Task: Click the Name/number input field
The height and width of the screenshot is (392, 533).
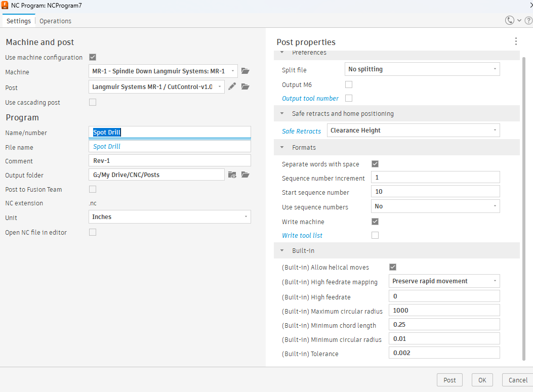Action: point(170,132)
